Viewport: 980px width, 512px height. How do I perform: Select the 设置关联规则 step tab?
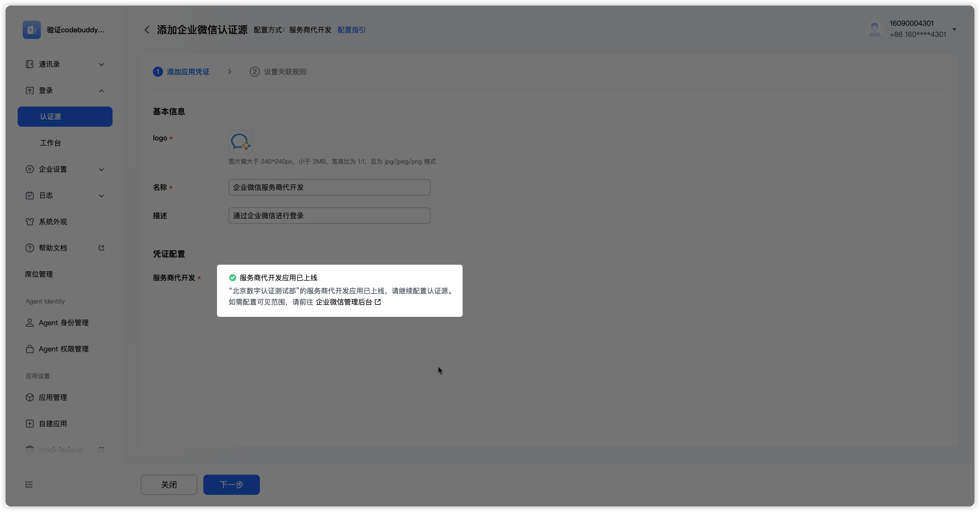click(x=285, y=71)
